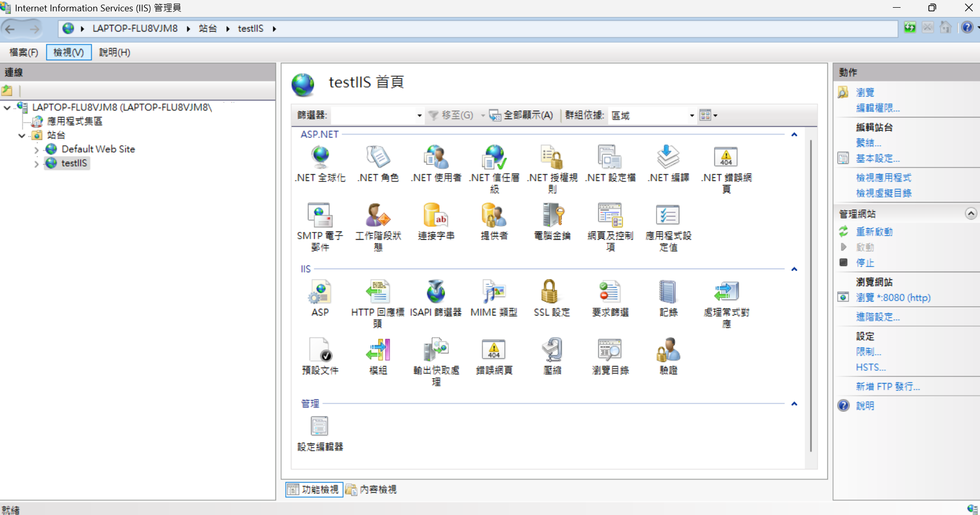
Task: Open the 說明(H) menu
Action: [x=115, y=52]
